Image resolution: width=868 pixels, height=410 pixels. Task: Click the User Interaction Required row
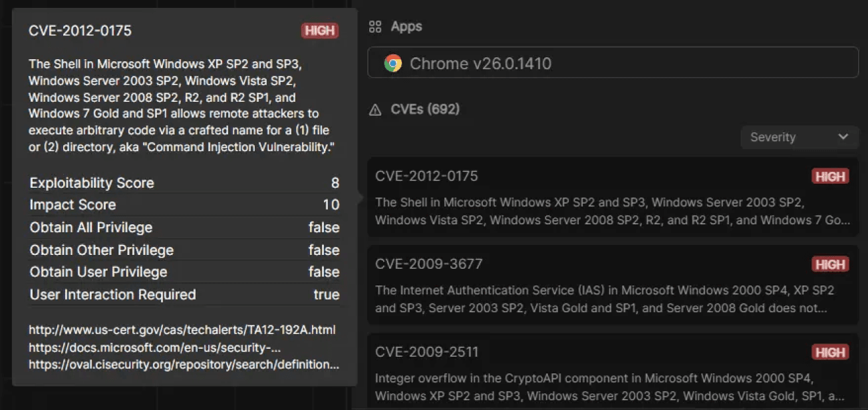coord(184,295)
